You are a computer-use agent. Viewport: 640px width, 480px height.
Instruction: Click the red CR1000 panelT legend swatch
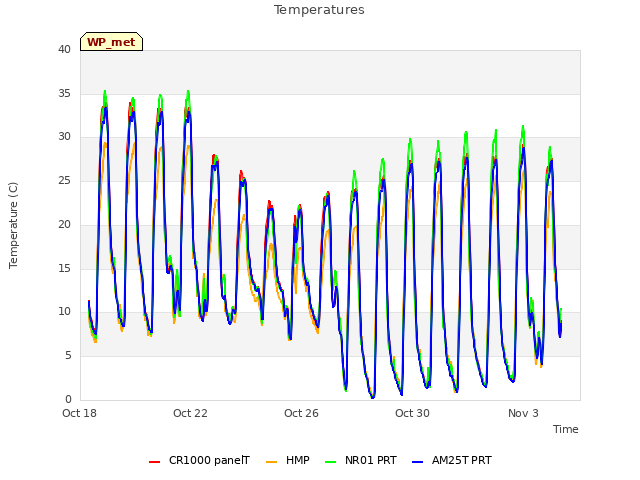tap(154, 462)
